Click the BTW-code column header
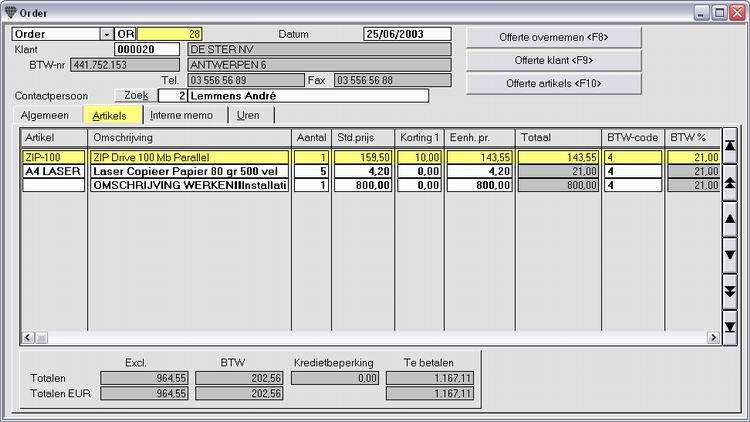Viewport: 750px width, 422px height. click(x=633, y=138)
